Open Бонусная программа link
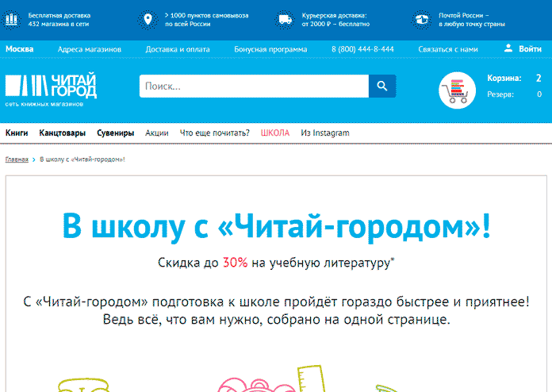552x392 pixels. coord(270,49)
